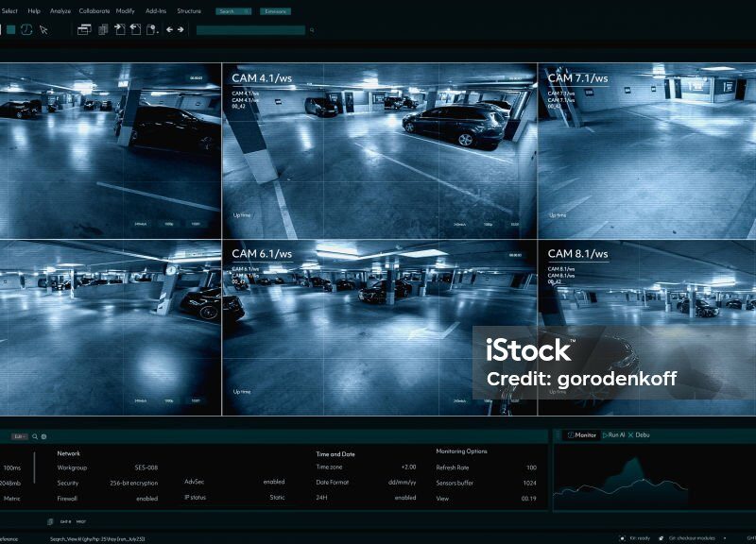Open the Edit dropdown in bottom panel
Screen dimensions: 756x544
[19, 437]
